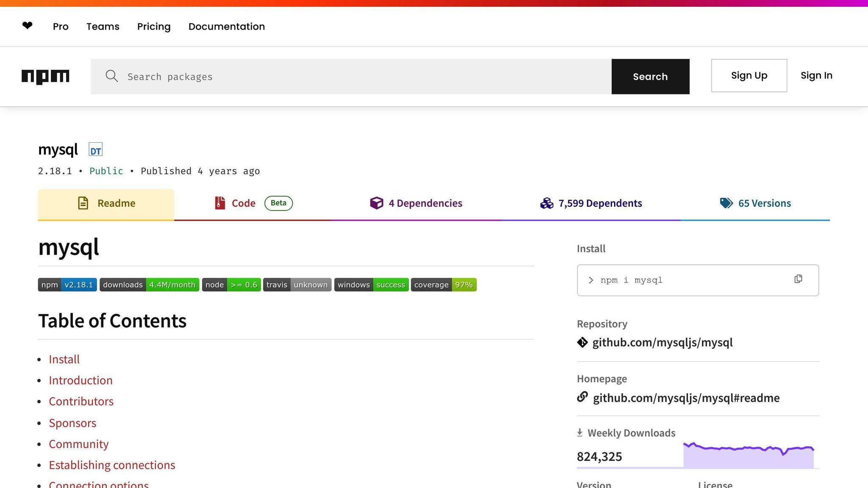This screenshot has width=868, height=488.
Task: Copy the install command with the clipboard icon
Action: [798, 279]
